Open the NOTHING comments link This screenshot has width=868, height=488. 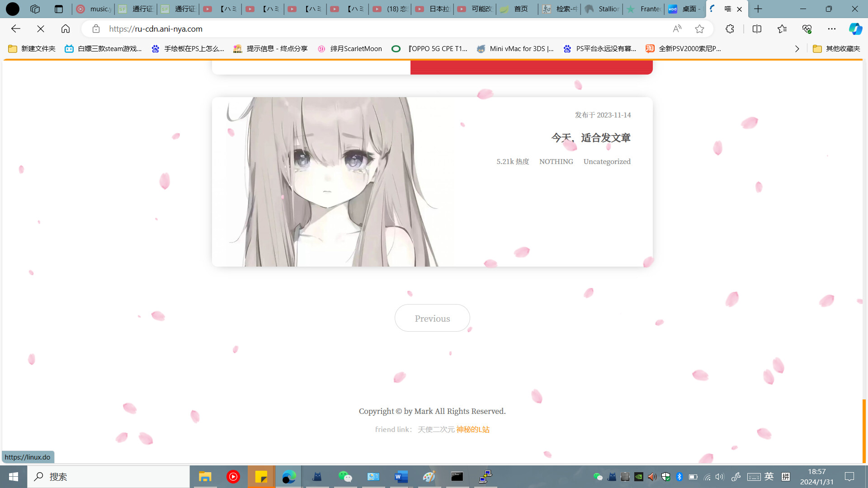556,162
